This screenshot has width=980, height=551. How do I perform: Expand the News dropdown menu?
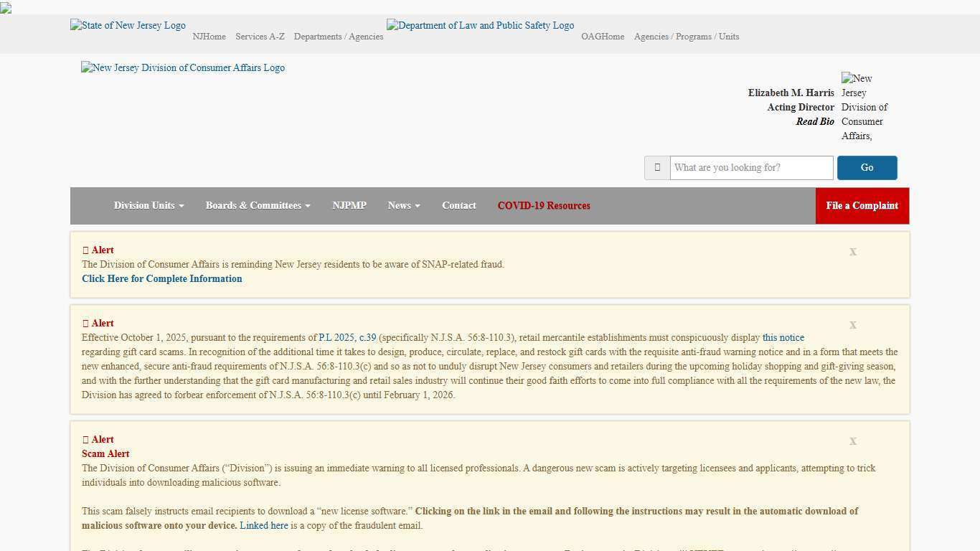404,206
